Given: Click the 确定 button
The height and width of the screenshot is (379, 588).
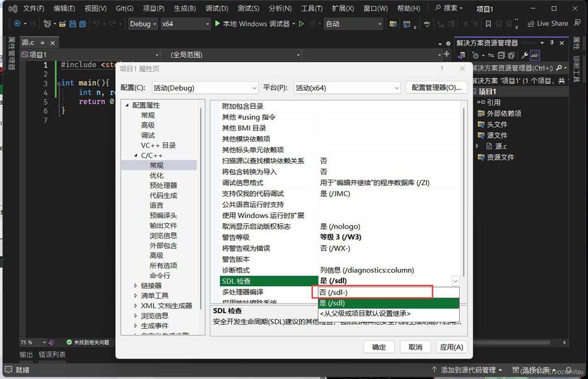Looking at the screenshot, I should (x=379, y=347).
